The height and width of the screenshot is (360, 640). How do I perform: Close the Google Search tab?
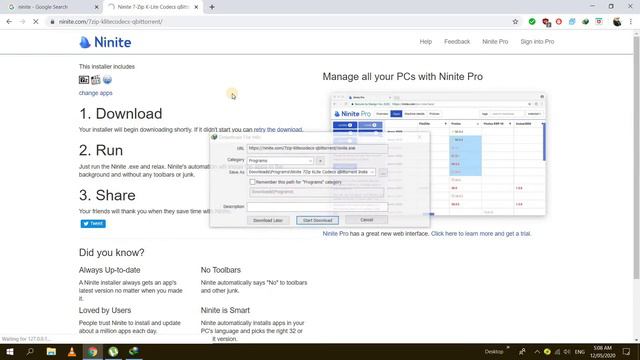(x=96, y=7)
